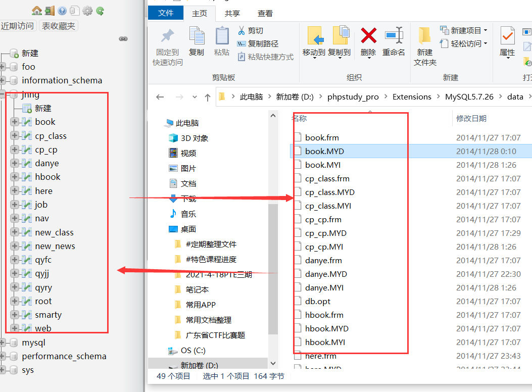Select the hbook.MYI file
The width and height of the screenshot is (532, 392).
325,342
